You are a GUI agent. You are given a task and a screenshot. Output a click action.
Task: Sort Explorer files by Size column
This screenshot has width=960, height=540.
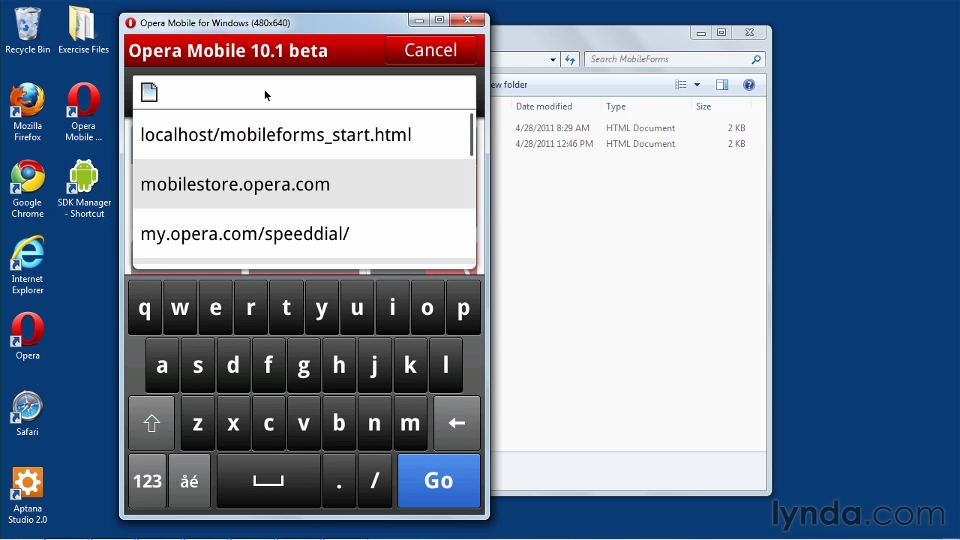click(x=703, y=107)
